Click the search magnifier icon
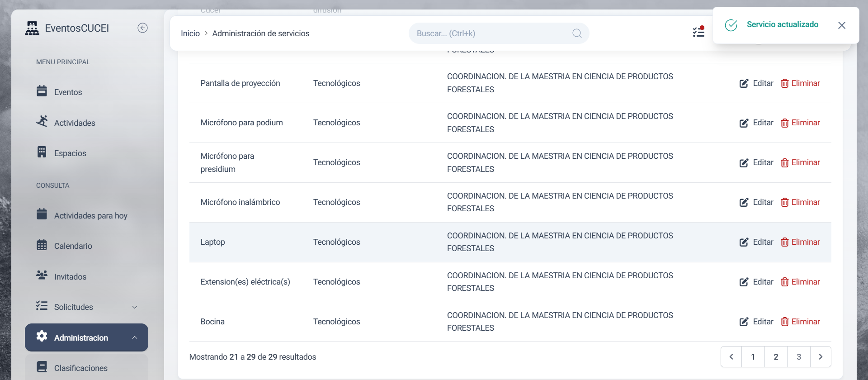The width and height of the screenshot is (868, 380). coord(577,33)
